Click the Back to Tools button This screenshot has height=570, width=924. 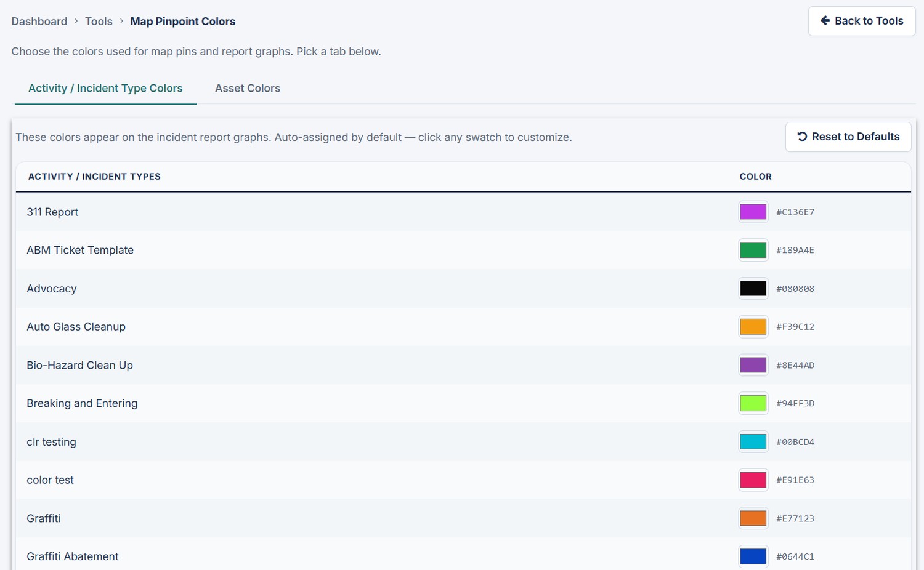(862, 21)
